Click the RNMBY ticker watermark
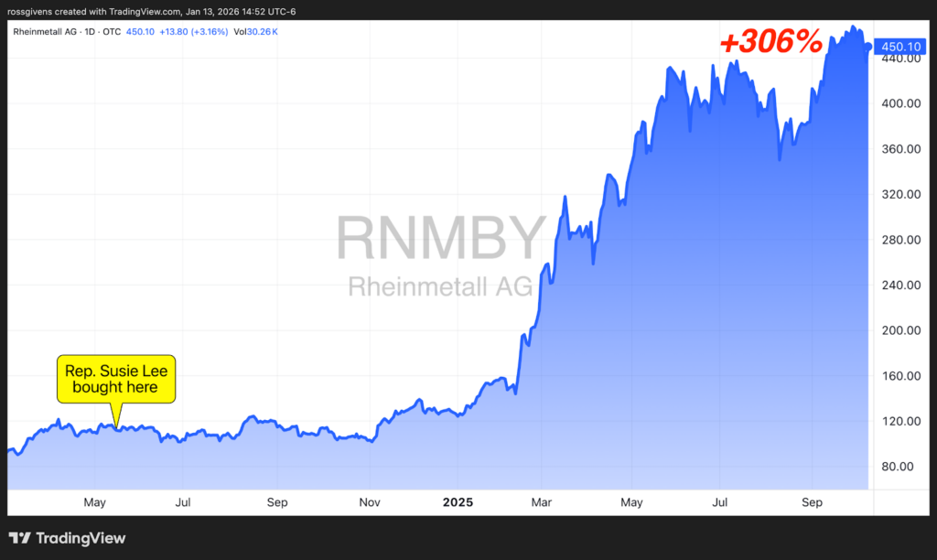The width and height of the screenshot is (937, 560). (441, 239)
